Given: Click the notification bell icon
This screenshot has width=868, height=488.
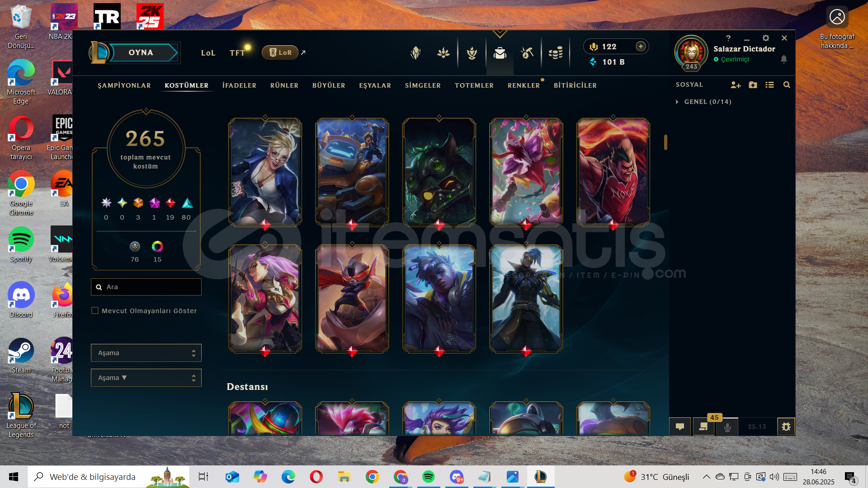Looking at the screenshot, I should [784, 59].
